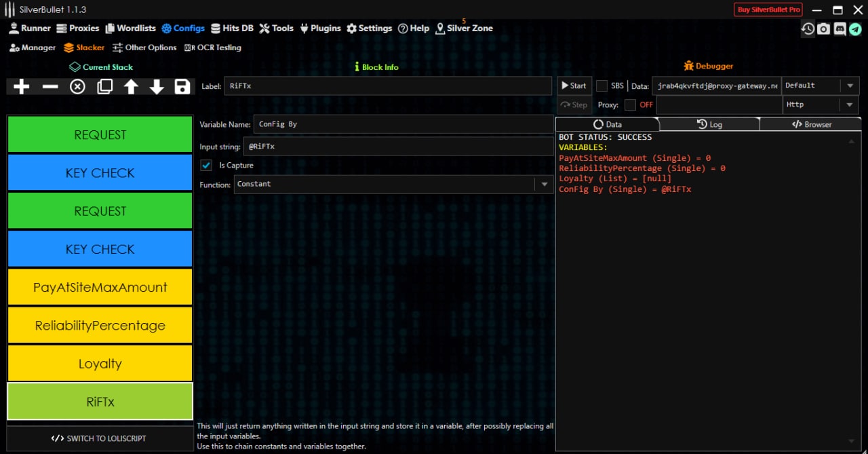Screen dimensions: 868x454
Task: Open the Http proxy type dropdown
Action: pyautogui.click(x=849, y=105)
